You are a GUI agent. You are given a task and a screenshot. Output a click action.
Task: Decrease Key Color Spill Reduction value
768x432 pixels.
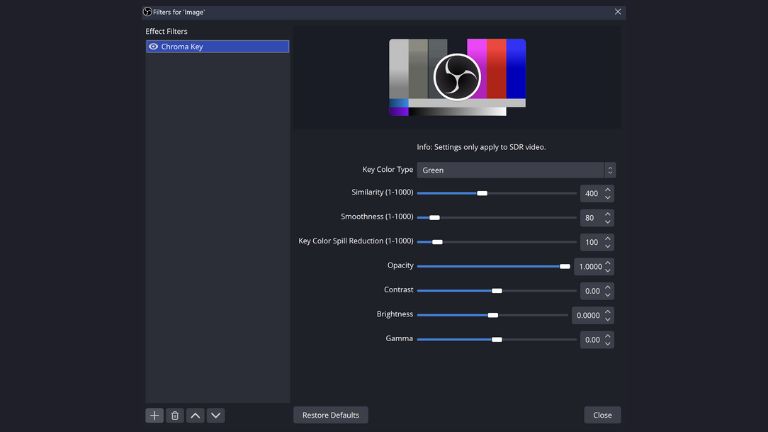click(x=607, y=246)
